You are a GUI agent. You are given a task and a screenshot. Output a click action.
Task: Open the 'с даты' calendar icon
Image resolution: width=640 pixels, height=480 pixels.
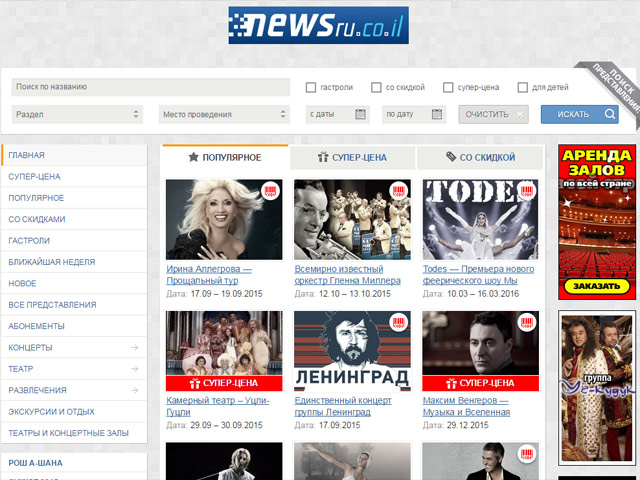(360, 114)
